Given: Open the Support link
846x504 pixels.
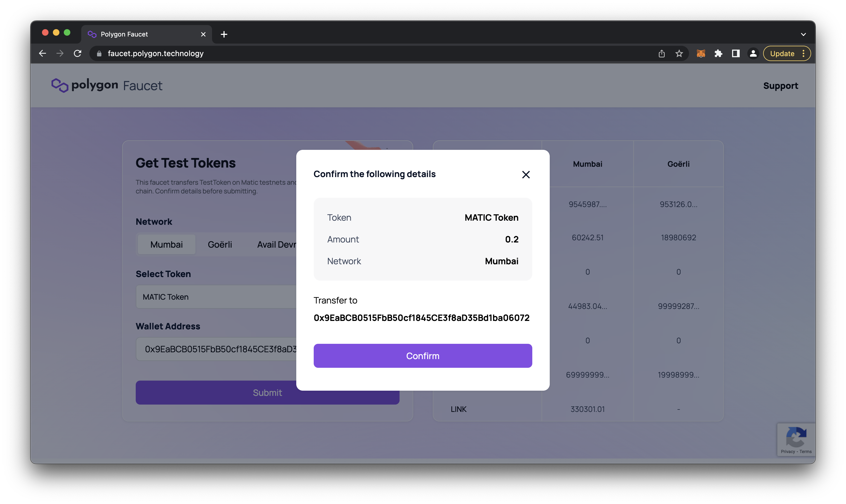Looking at the screenshot, I should coord(780,86).
